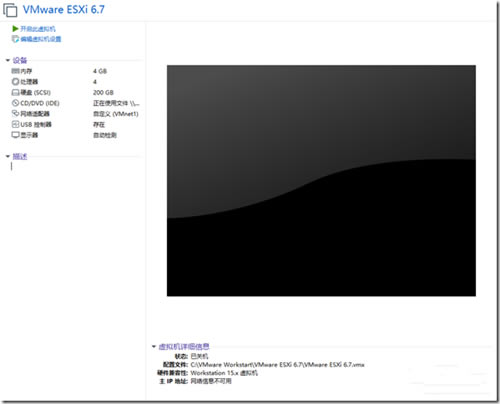This screenshot has height=404, width=500.
Task: Click the 网络信息不可用 IP address value
Action: click(x=211, y=381)
